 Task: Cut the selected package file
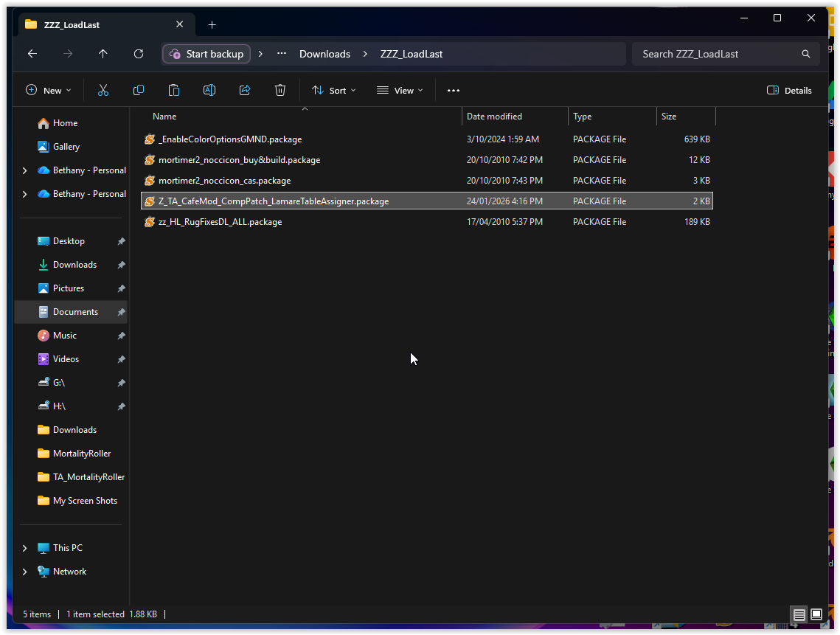(103, 90)
